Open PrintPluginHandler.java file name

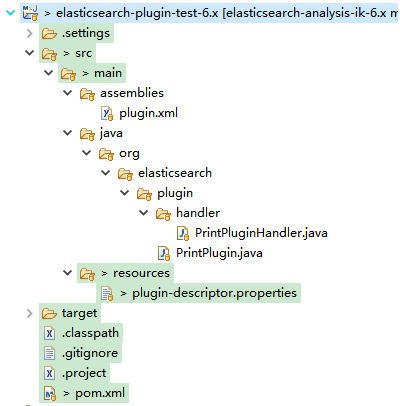click(261, 233)
